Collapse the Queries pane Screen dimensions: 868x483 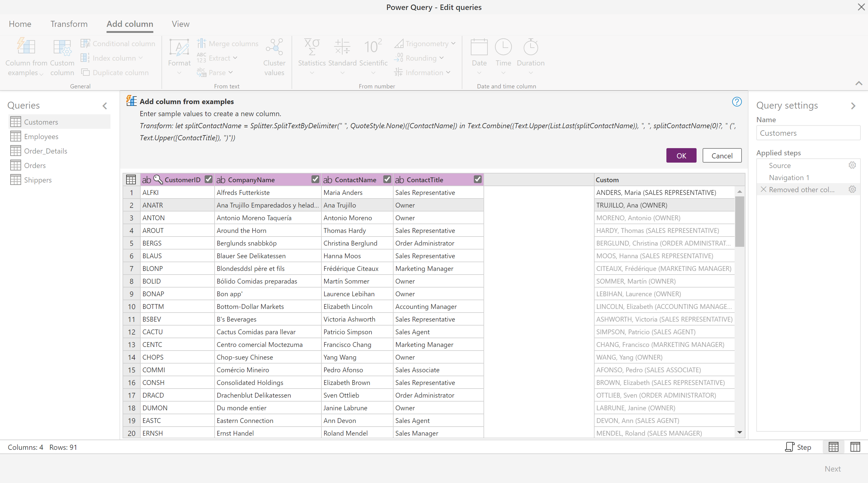[x=105, y=106]
